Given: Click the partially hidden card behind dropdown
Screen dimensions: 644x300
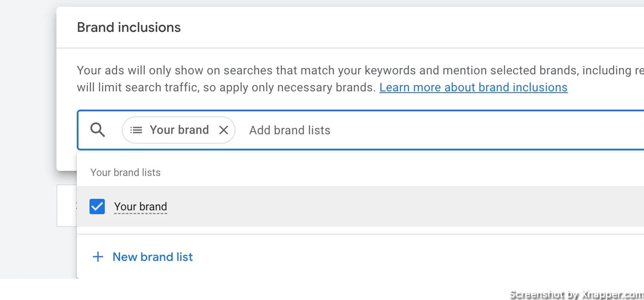Looking at the screenshot, I should pyautogui.click(x=67, y=206).
